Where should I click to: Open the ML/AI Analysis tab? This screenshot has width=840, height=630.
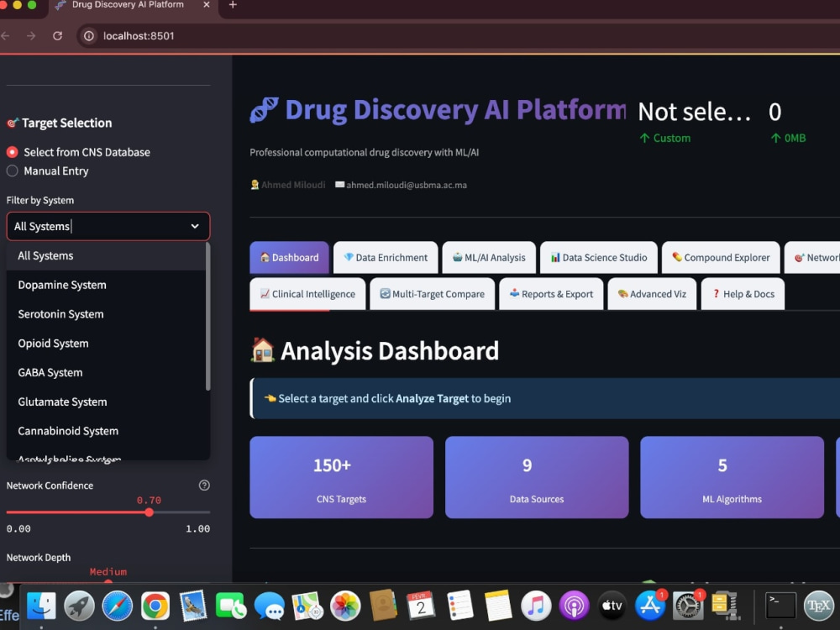tap(489, 258)
